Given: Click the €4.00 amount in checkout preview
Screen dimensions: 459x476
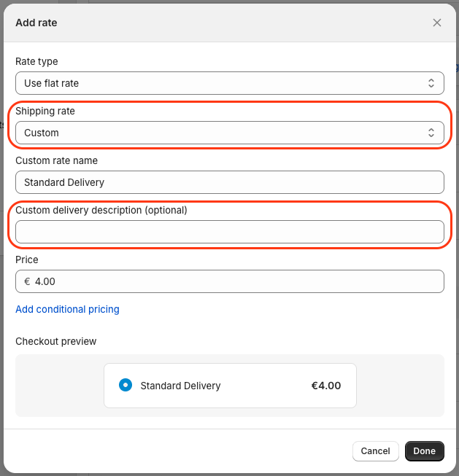Looking at the screenshot, I should click(326, 386).
